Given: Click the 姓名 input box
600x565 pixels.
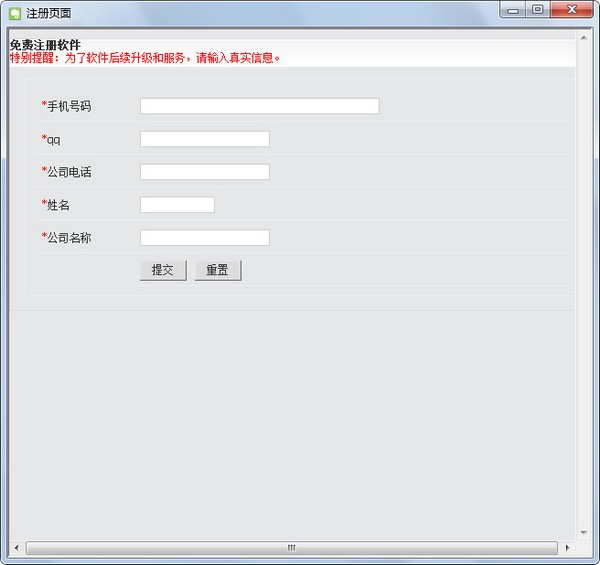Looking at the screenshot, I should coord(177,205).
